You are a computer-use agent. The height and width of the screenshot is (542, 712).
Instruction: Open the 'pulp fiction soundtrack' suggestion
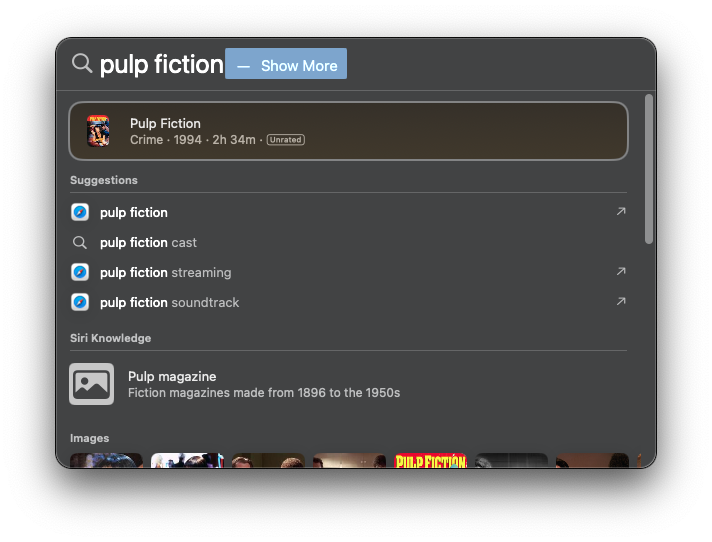(x=348, y=302)
